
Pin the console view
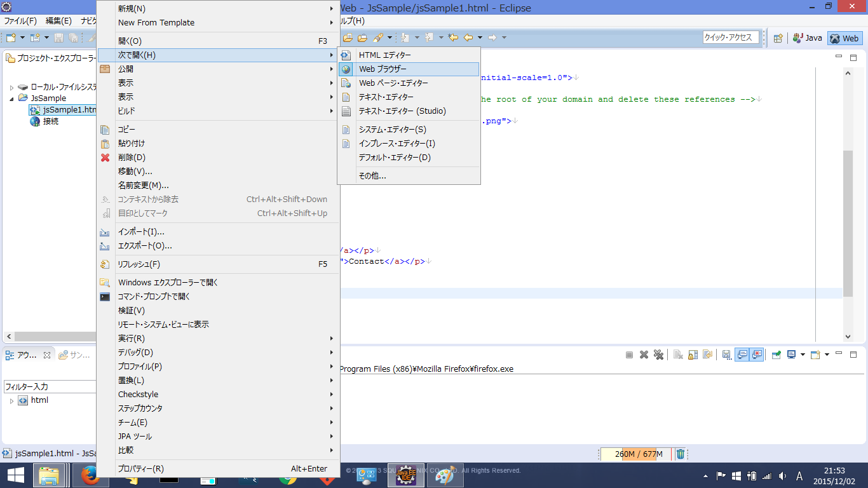pos(776,355)
